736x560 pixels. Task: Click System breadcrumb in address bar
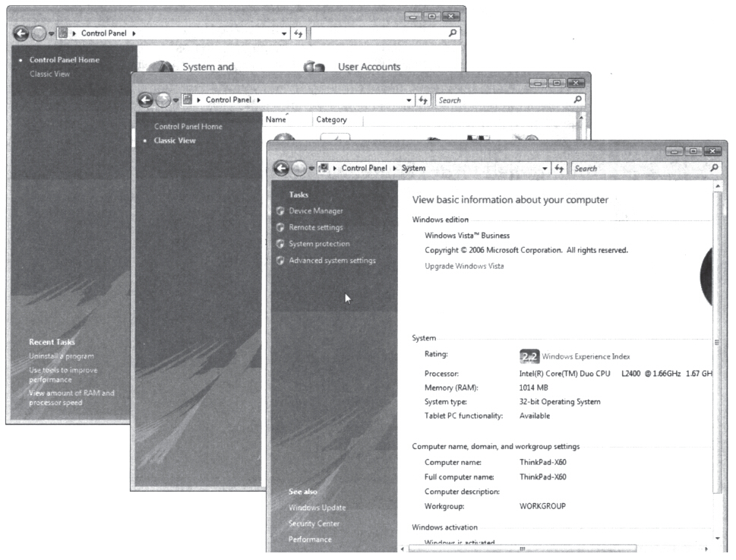click(x=413, y=168)
